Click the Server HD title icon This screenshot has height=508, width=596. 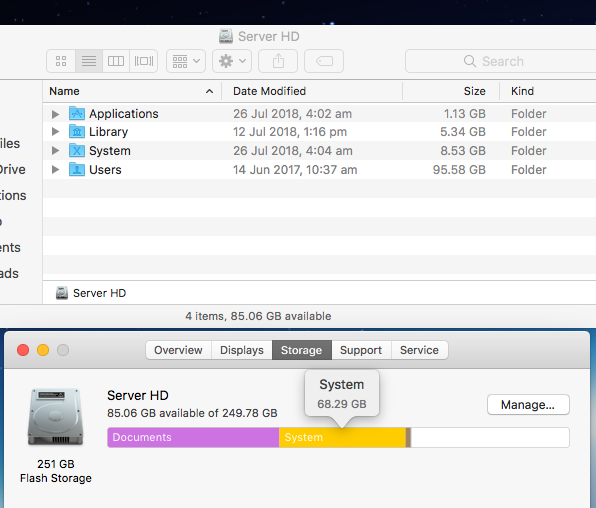click(226, 36)
